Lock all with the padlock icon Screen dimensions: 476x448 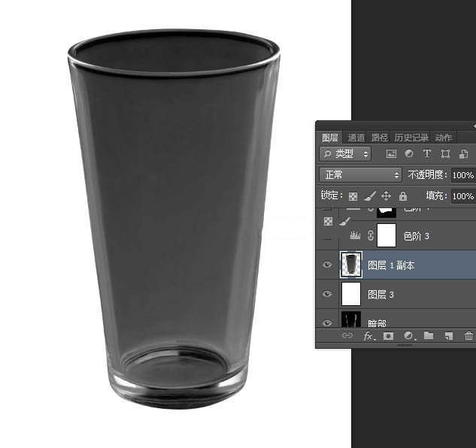[x=403, y=196]
